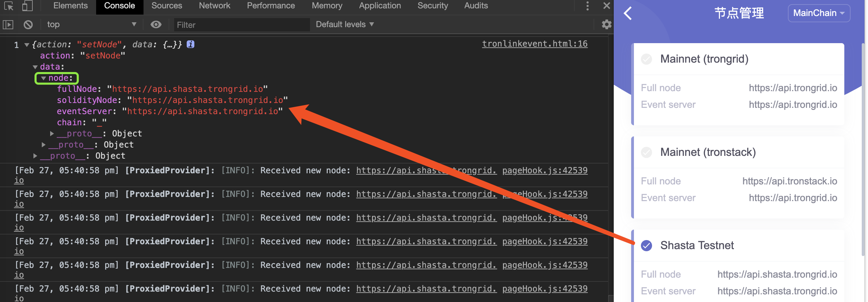The height and width of the screenshot is (302, 868).
Task: Open the Memory tab
Action: (x=327, y=6)
